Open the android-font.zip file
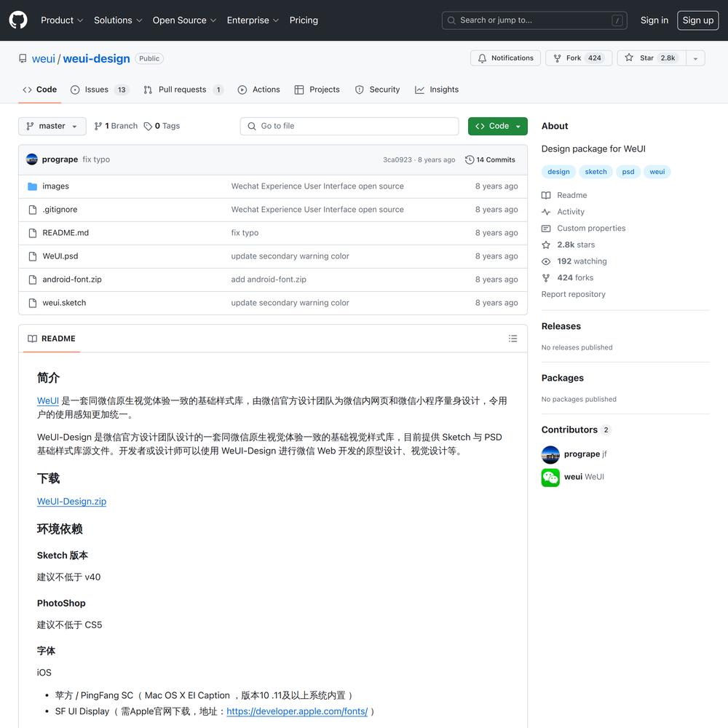The width and height of the screenshot is (728, 728). [x=72, y=280]
